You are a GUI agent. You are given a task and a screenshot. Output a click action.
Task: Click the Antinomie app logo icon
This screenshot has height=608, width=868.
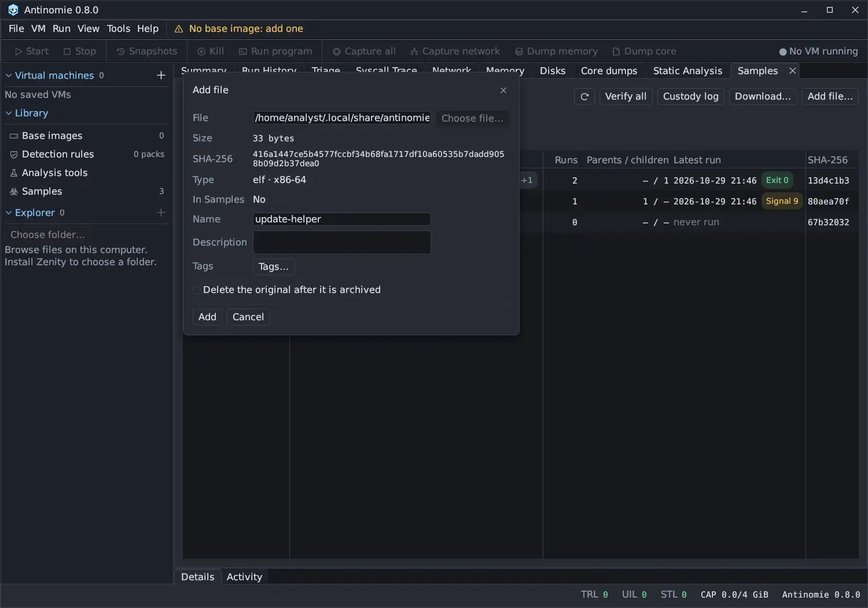pyautogui.click(x=13, y=10)
